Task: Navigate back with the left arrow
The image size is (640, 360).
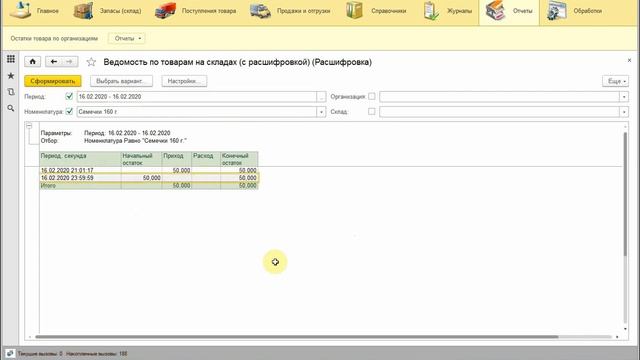Action: [x=53, y=62]
